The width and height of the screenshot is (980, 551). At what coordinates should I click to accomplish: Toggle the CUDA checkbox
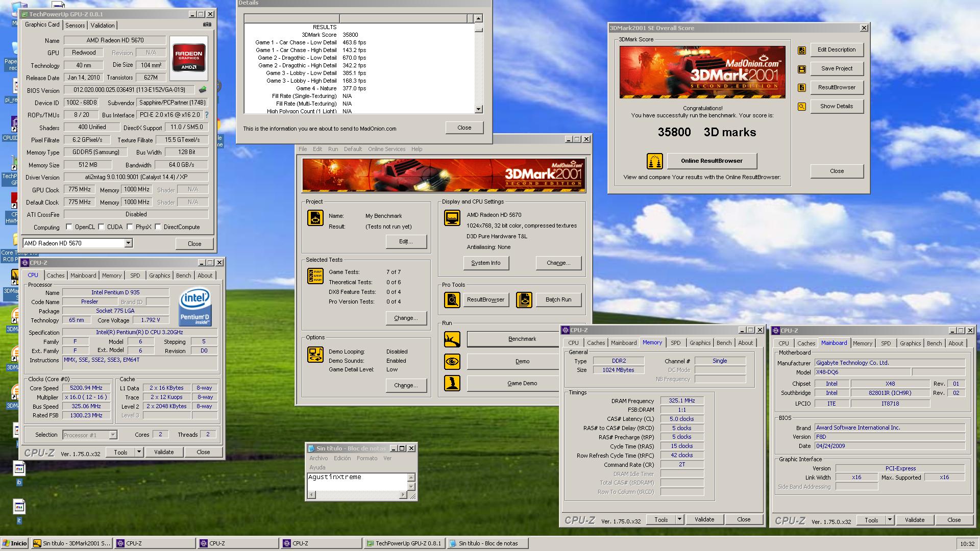click(102, 227)
